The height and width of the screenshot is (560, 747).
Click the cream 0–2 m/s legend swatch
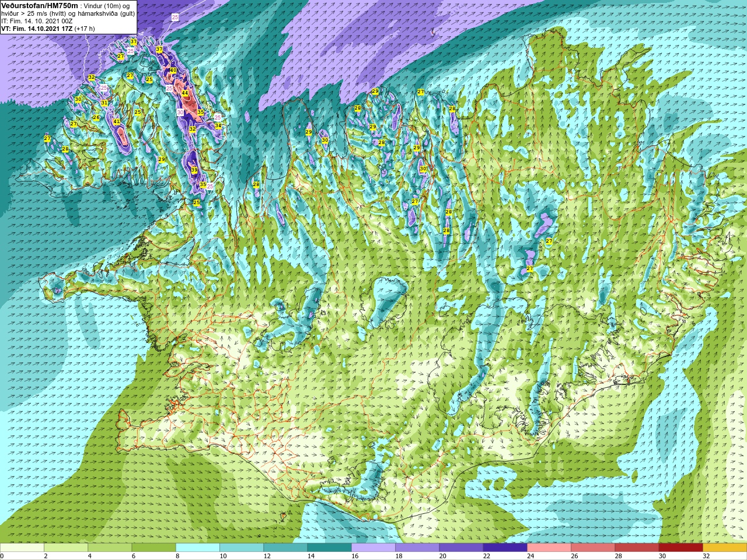click(22, 548)
